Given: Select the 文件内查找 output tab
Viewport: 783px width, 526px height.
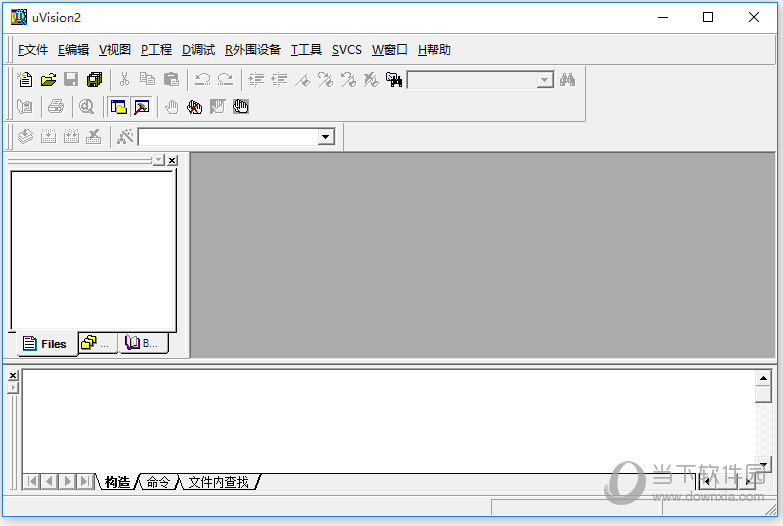Looking at the screenshot, I should [218, 482].
